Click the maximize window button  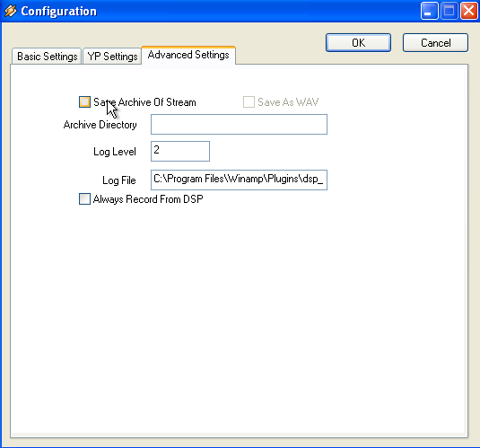click(x=449, y=11)
